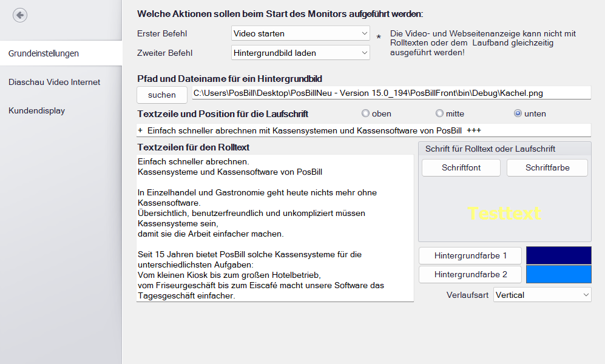Select the dark blue Hintergrundfarbe 1 swatch
Screen dimensions: 605x364
pos(558,255)
